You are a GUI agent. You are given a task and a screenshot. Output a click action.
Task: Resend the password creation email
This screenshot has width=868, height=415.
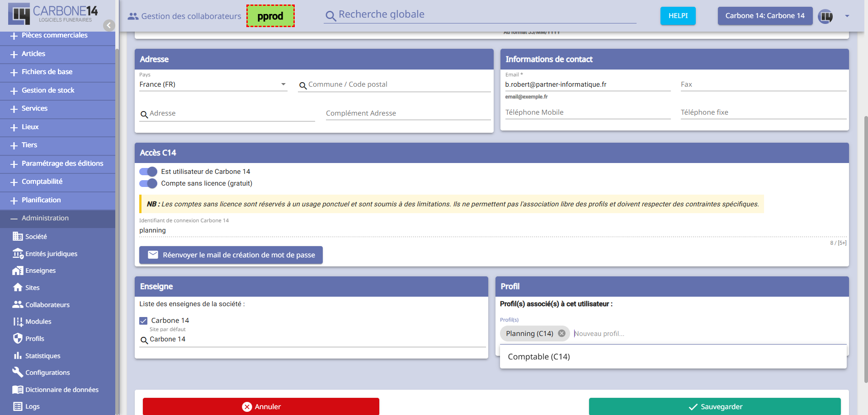coord(231,255)
